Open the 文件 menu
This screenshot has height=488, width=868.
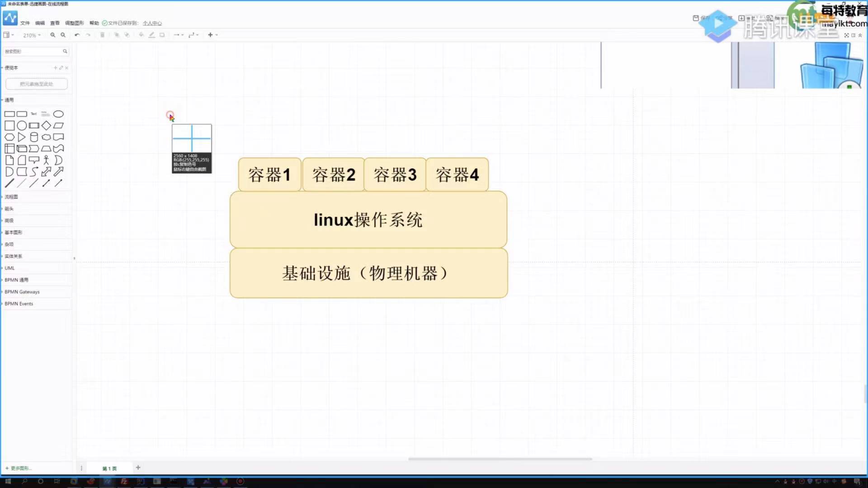point(25,23)
